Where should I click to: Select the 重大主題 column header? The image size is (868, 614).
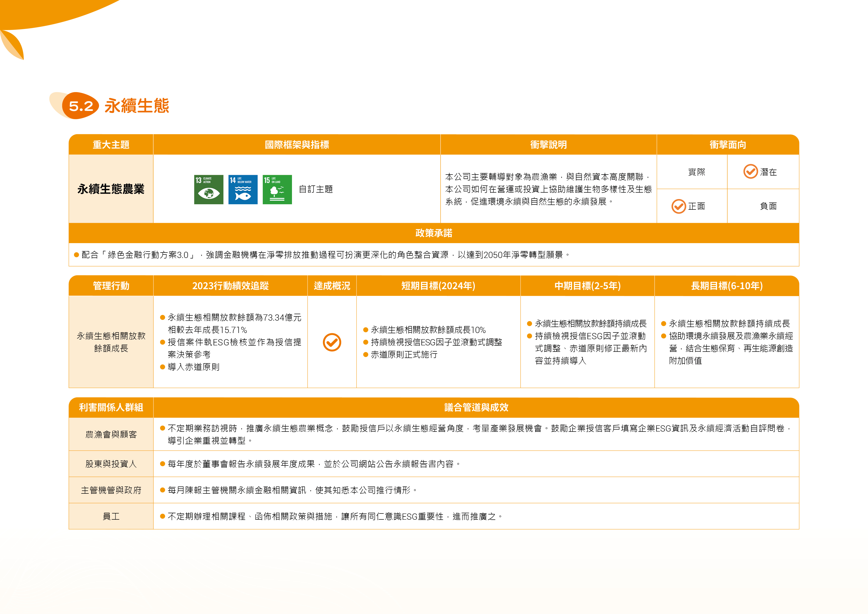click(111, 145)
